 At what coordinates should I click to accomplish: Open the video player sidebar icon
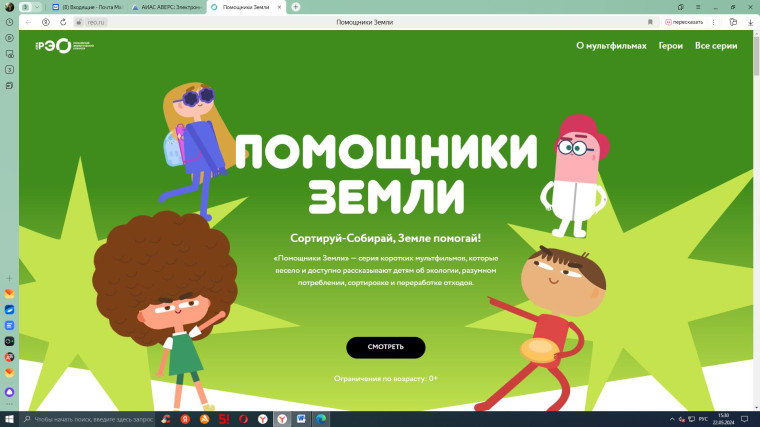click(9, 38)
